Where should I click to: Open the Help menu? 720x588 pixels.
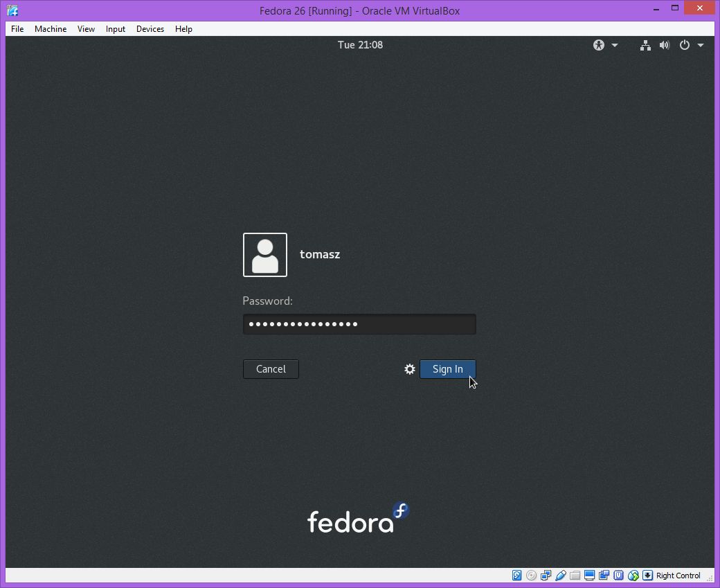[183, 29]
